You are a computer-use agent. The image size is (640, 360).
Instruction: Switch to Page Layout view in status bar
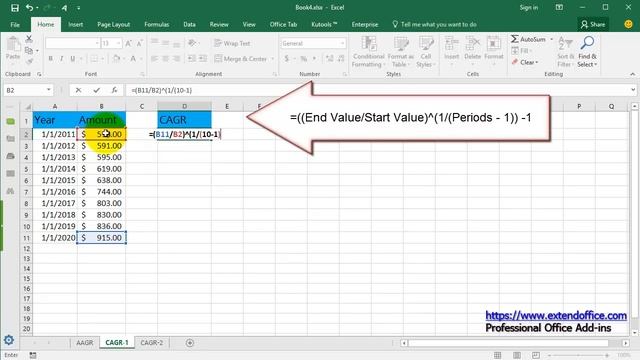pos(517,356)
